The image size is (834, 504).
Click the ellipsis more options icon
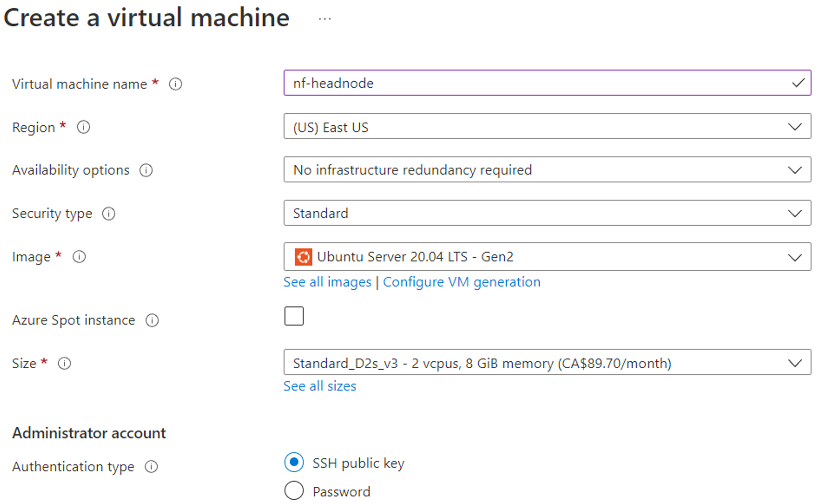(x=325, y=19)
